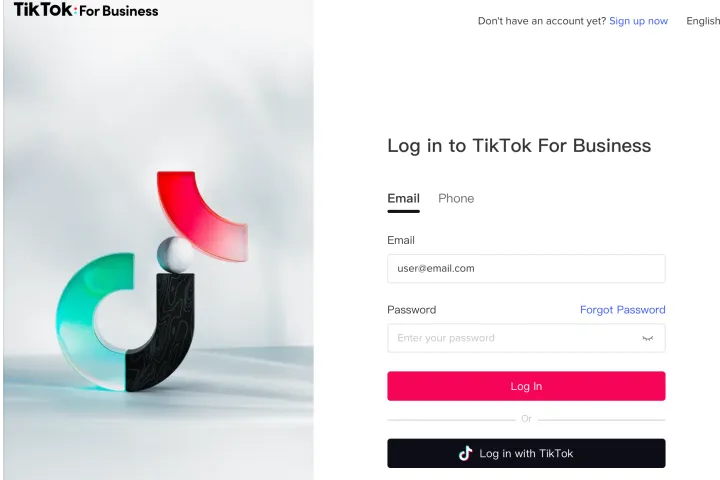
Task: Select the Email login tab
Action: coord(404,198)
